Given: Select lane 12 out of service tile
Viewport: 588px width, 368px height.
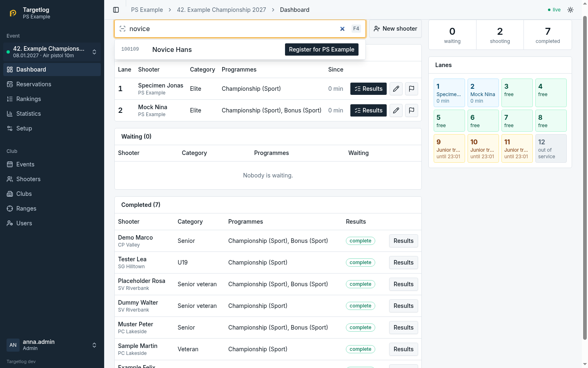Looking at the screenshot, I should coord(551,148).
